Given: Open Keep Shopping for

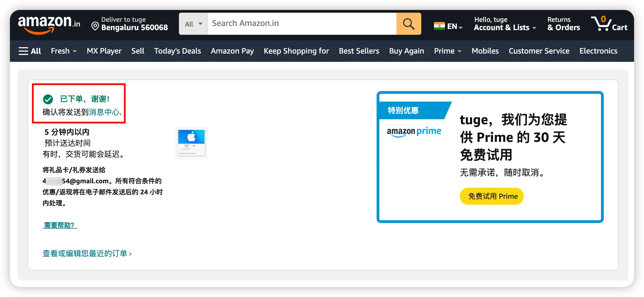Looking at the screenshot, I should pos(296,51).
